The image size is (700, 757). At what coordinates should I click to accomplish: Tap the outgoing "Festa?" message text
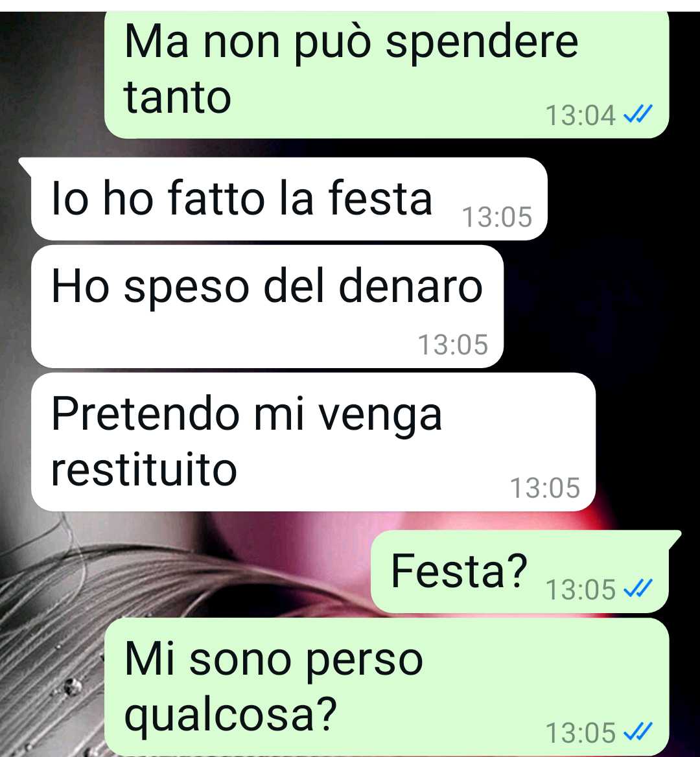pyautogui.click(x=459, y=571)
